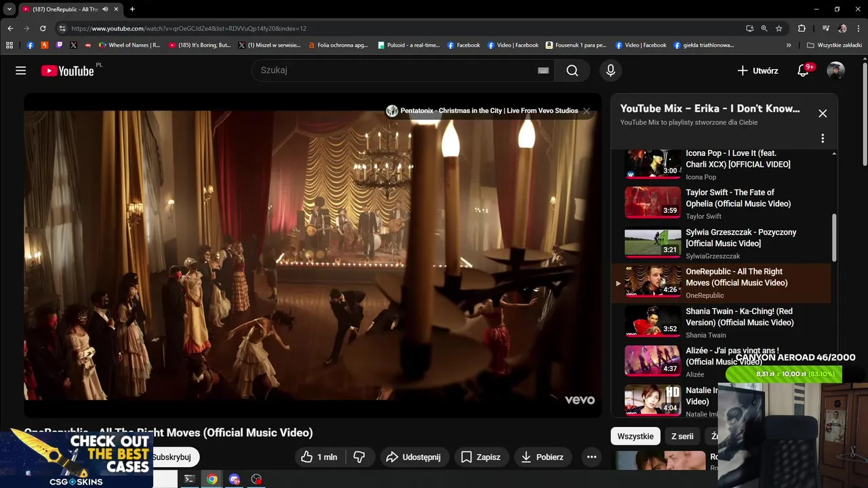Mute the tab via speaker icon
Screen dimensions: 868x488
click(x=105, y=9)
